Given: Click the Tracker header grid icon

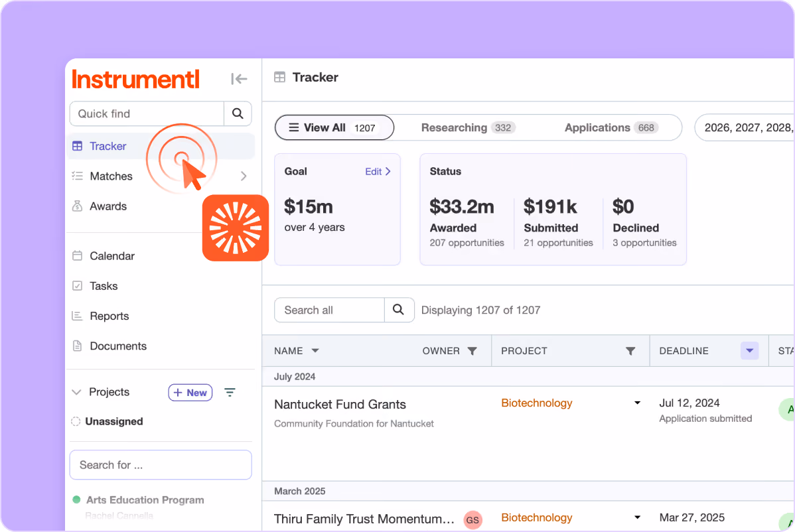Looking at the screenshot, I should coord(280,77).
